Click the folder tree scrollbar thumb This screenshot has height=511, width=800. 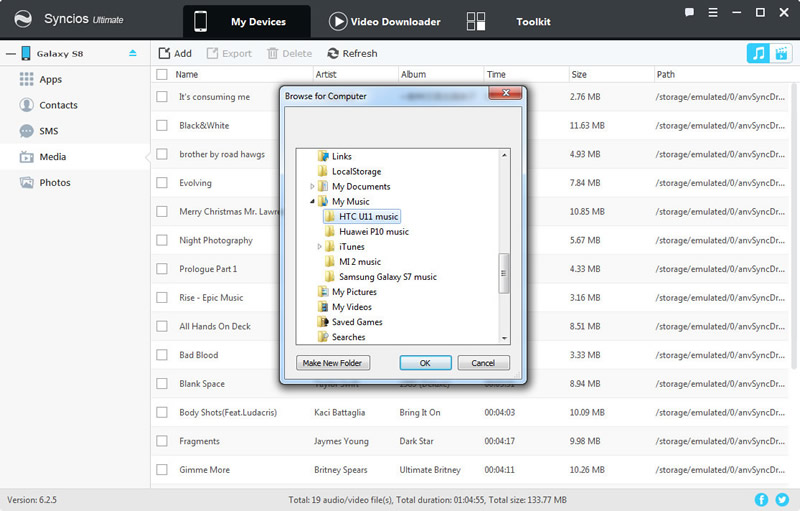(504, 273)
